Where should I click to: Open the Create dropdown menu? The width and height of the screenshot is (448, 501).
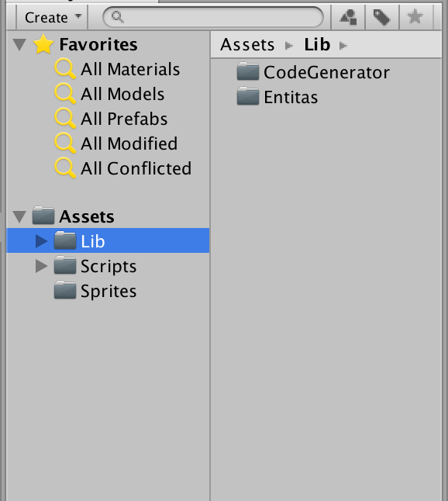click(52, 17)
